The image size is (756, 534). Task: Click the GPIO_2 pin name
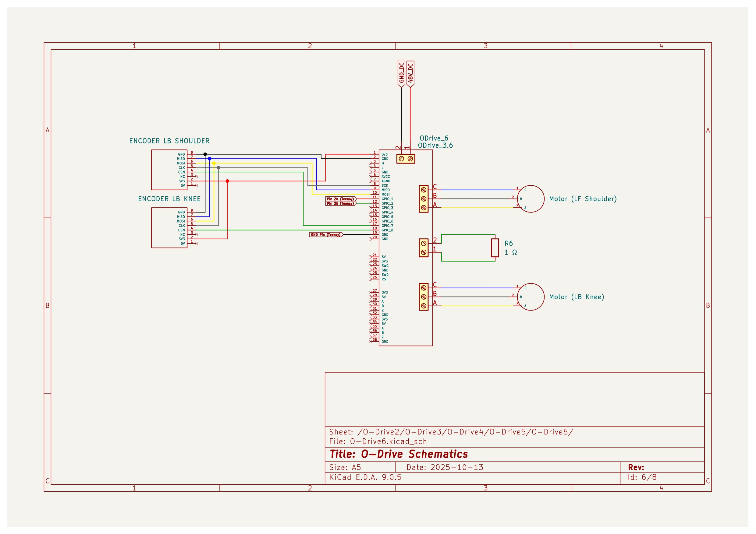(x=387, y=203)
